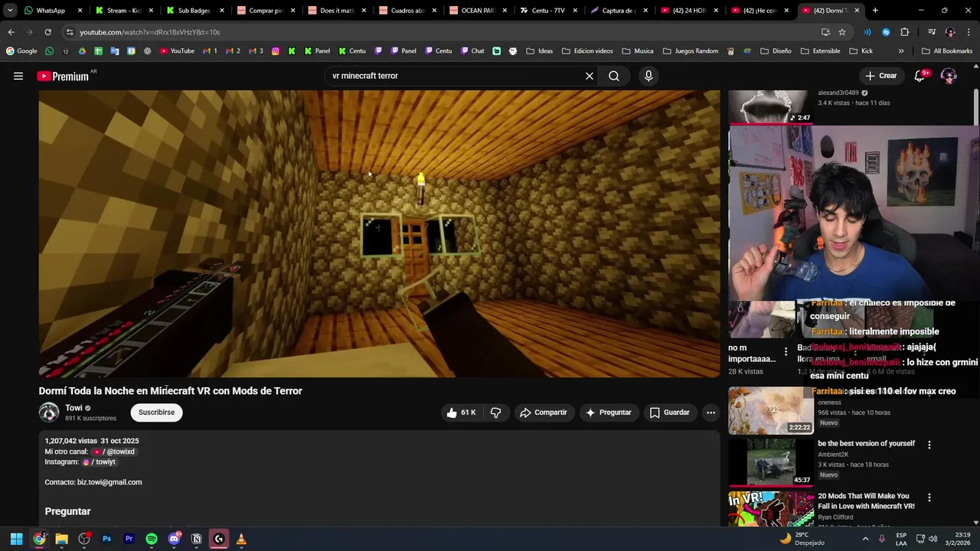Click Suscribirse button for Towi
Viewport: 980px width, 551px height.
156,412
